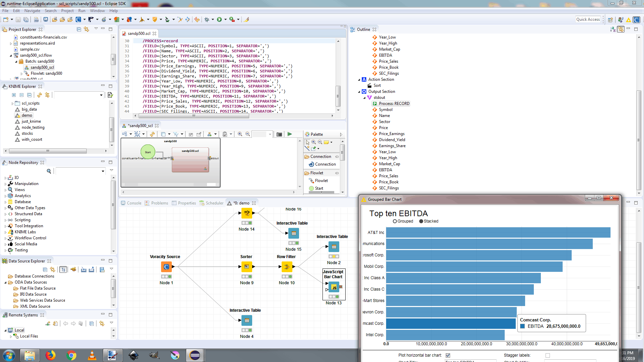Select the Sorter node icon
This screenshot has width=644, height=362.
click(x=246, y=267)
